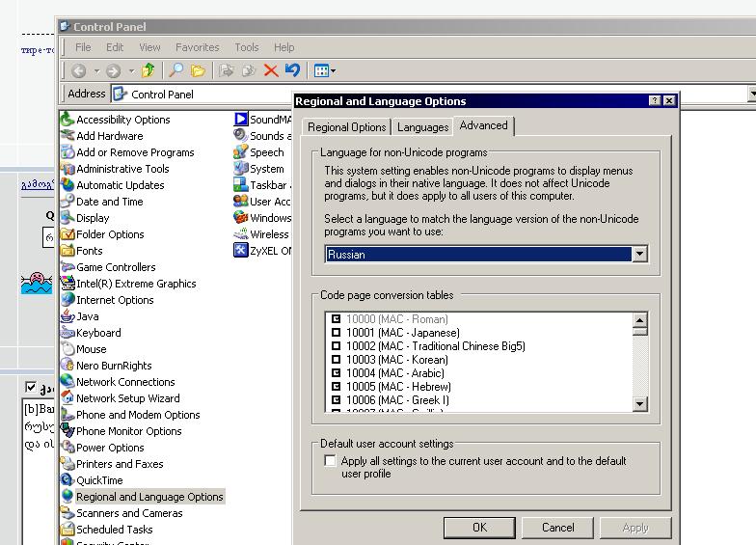
Task: Open Scanners and Cameras
Action: tap(121, 513)
